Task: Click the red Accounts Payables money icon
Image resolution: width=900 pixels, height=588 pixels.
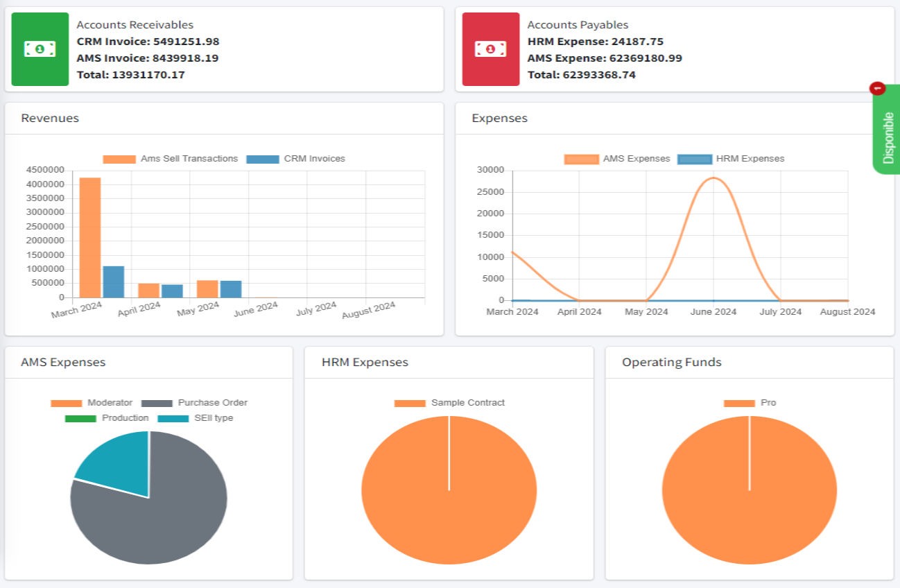Action: (490, 49)
